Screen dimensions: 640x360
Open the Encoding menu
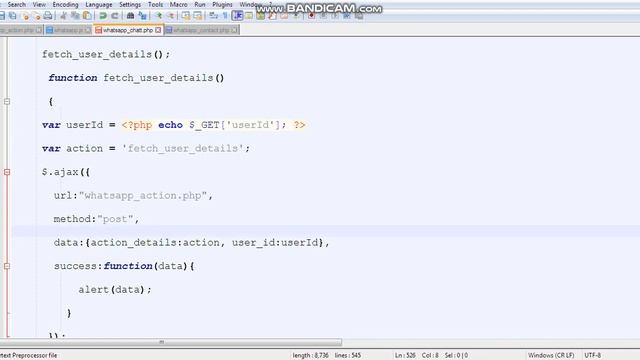(65, 4)
